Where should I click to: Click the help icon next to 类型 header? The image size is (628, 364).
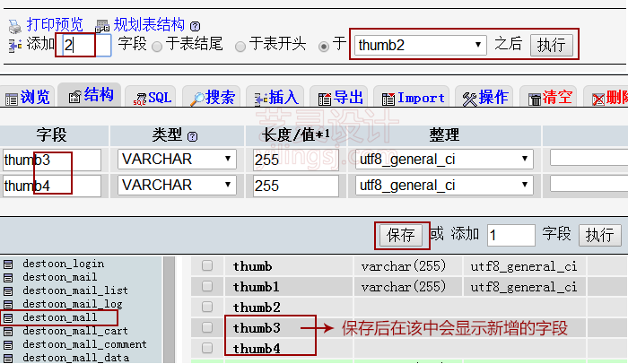point(192,136)
